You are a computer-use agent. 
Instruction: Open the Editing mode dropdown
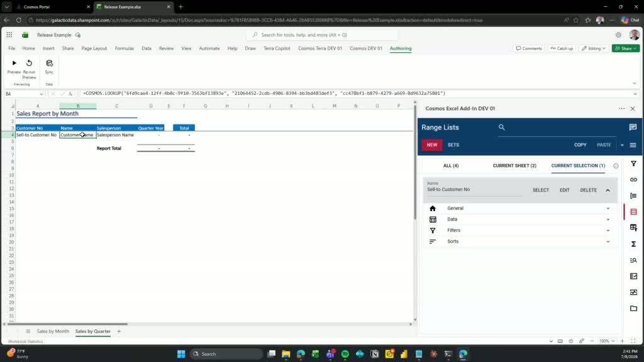tap(594, 48)
